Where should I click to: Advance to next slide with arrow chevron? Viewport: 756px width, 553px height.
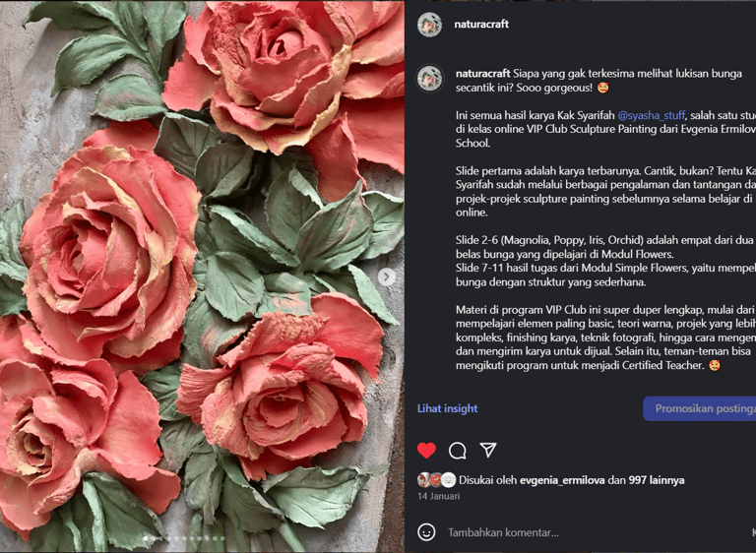386,276
